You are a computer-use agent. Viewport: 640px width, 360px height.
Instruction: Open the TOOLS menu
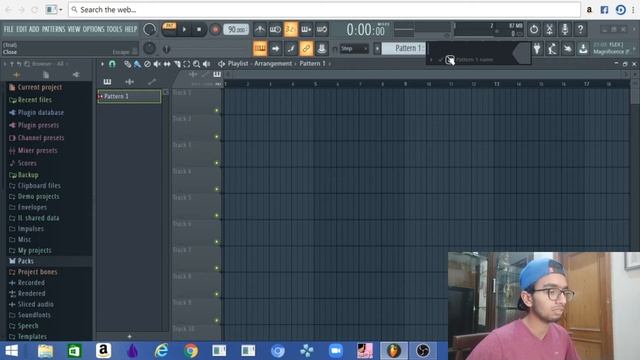pyautogui.click(x=114, y=29)
